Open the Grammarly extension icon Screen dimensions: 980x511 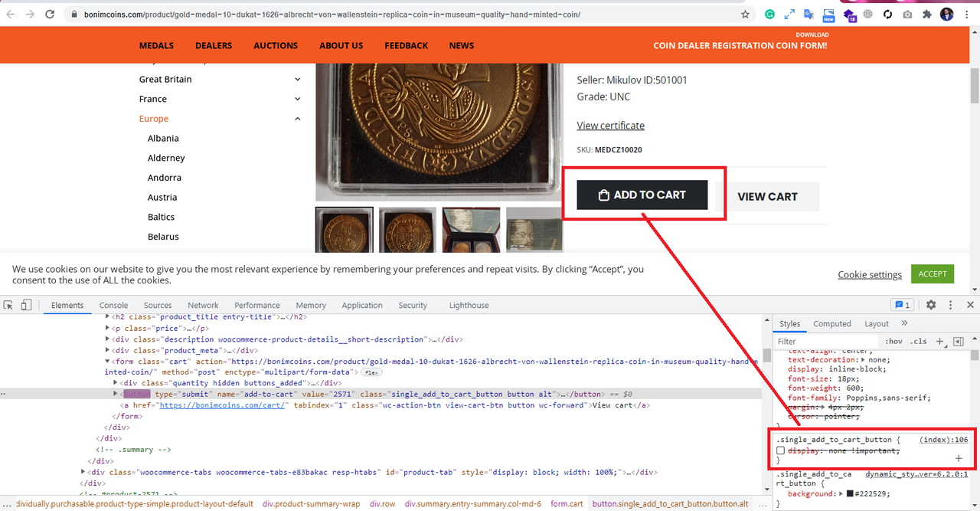point(769,14)
